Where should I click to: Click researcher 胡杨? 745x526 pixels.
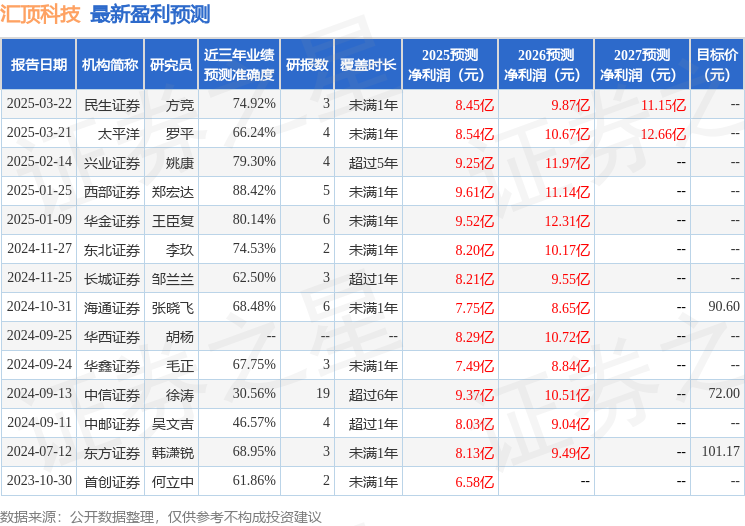point(180,337)
